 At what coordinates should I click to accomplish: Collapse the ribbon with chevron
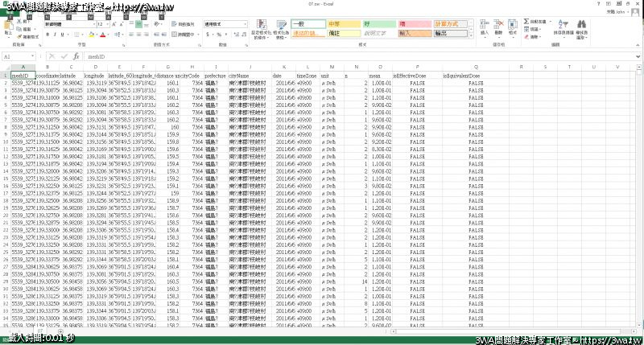point(638,45)
